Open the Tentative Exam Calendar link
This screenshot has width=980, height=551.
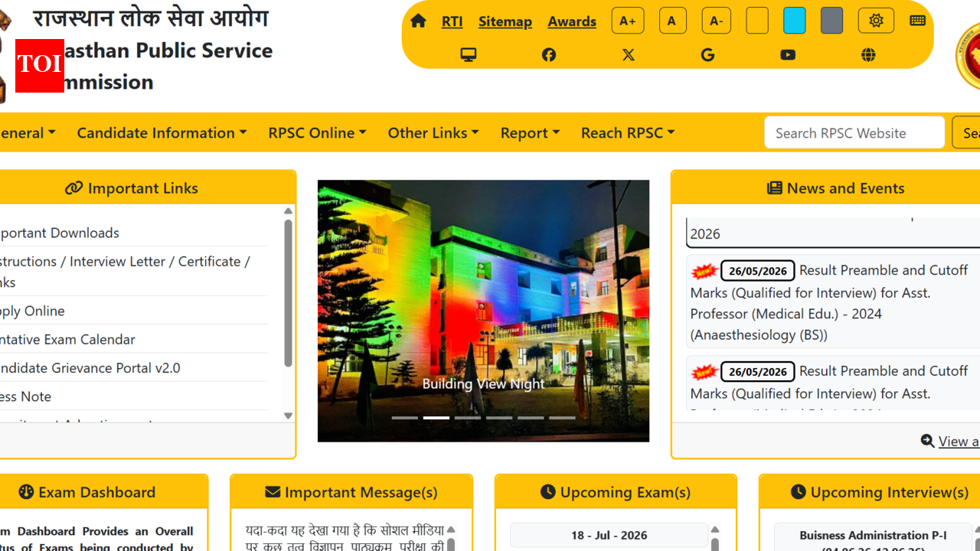coord(67,339)
